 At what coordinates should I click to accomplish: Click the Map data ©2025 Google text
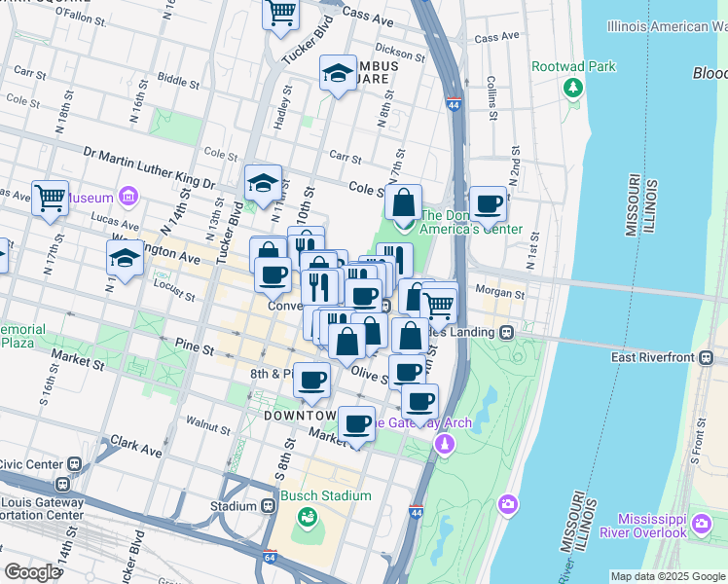[x=668, y=577]
